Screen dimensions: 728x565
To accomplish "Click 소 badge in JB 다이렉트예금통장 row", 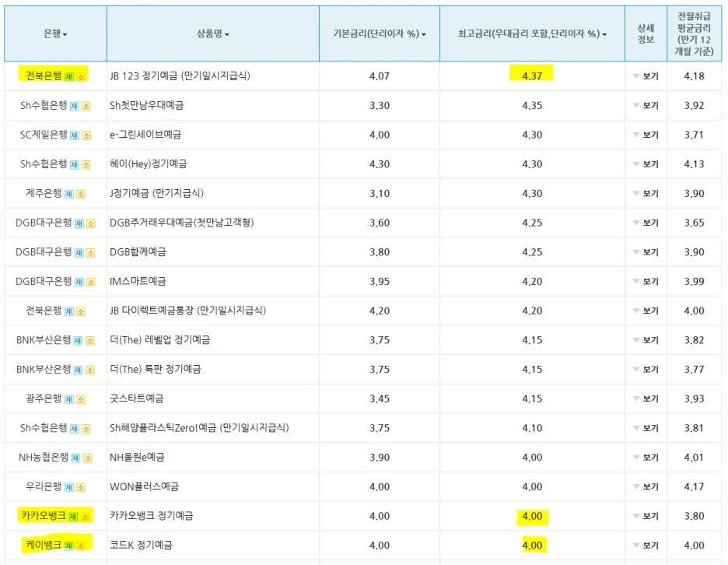I will click(81, 311).
